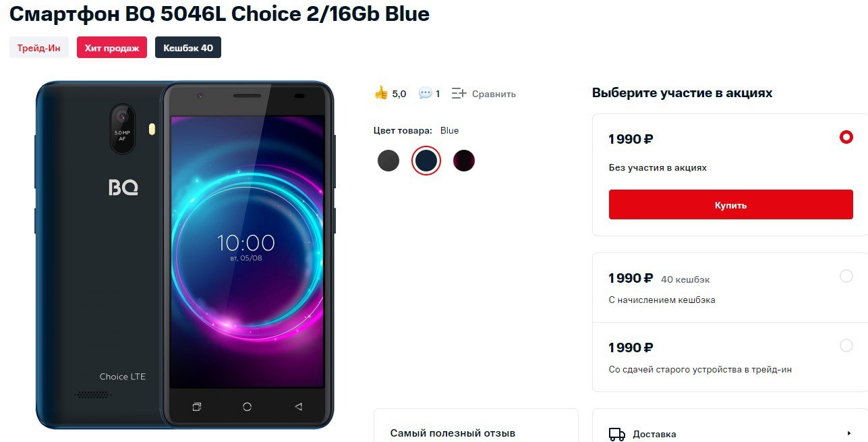Image resolution: width=868 pixels, height=442 pixels.
Task: Click the Хит продаж badge
Action: pyautogui.click(x=112, y=48)
